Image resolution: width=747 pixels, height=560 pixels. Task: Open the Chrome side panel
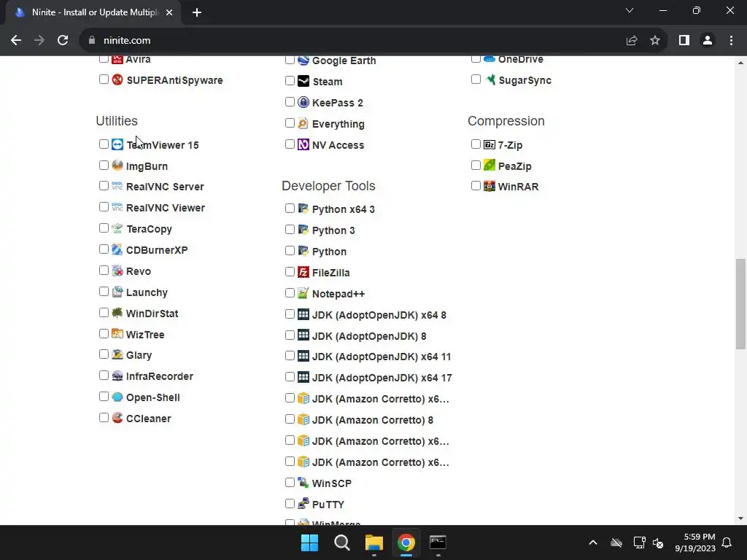[684, 41]
